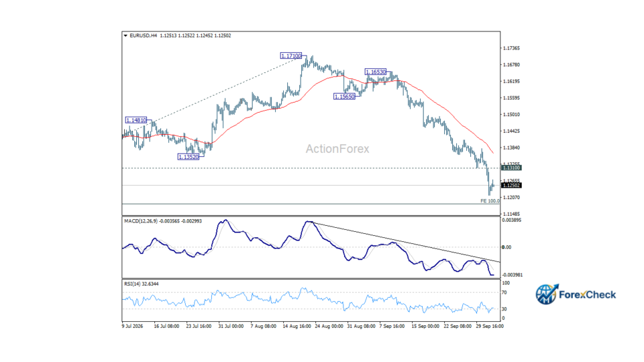
Task: Click the ForexCheck brand text
Action: click(588, 295)
